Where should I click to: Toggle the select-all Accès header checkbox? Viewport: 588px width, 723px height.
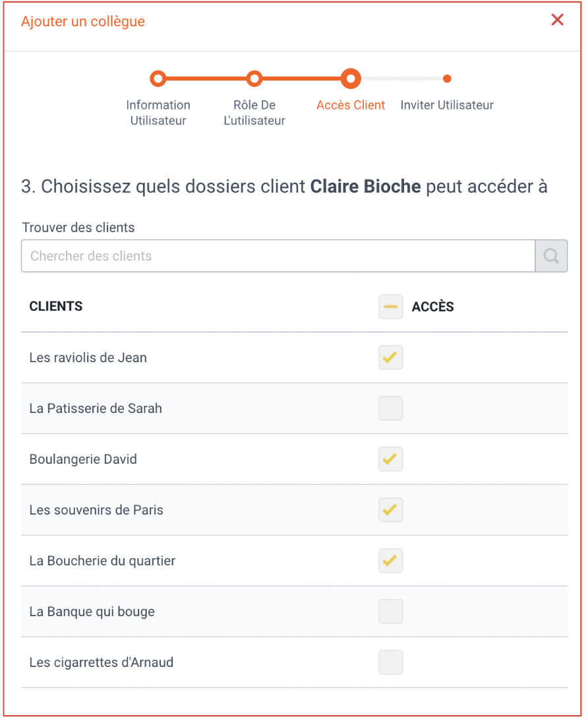click(x=391, y=307)
